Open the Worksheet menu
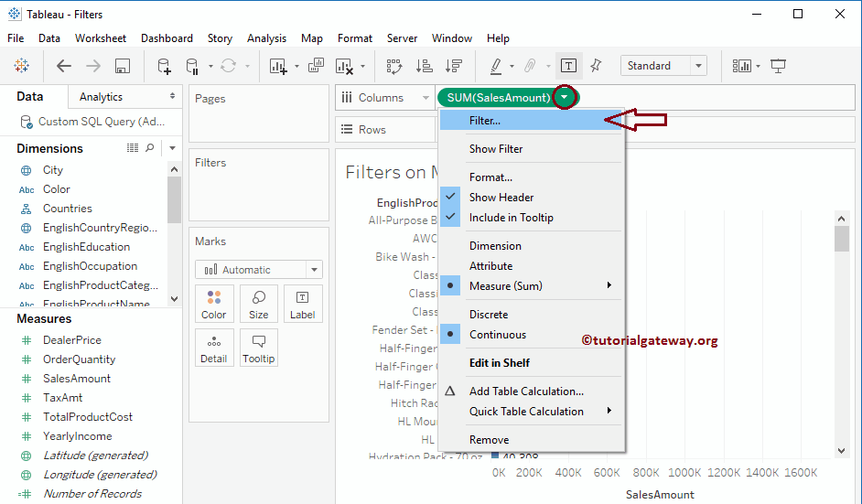The width and height of the screenshot is (862, 504). pyautogui.click(x=101, y=38)
